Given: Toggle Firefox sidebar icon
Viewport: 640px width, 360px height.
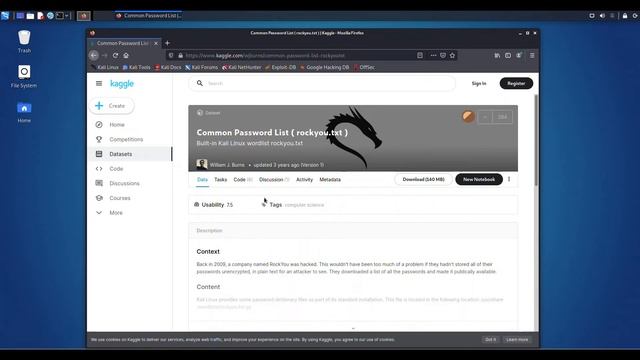Looking at the screenshot, I should 508,55.
